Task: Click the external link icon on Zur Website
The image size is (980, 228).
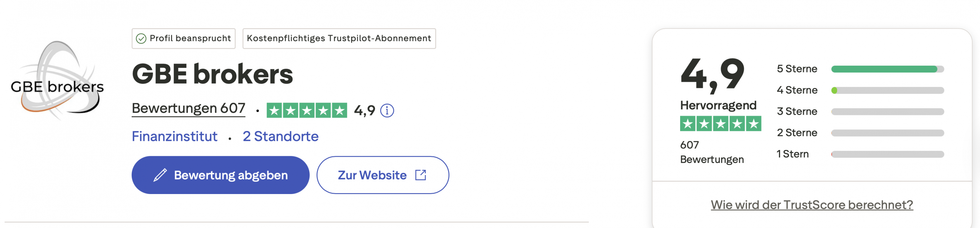Action: tap(420, 175)
